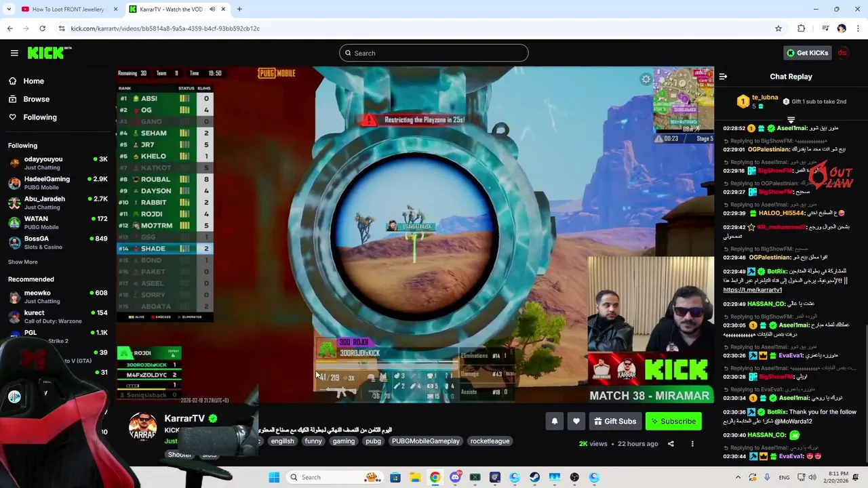Viewport: 868px width, 488px height.
Task: Select the gaming tag
Action: point(344,441)
